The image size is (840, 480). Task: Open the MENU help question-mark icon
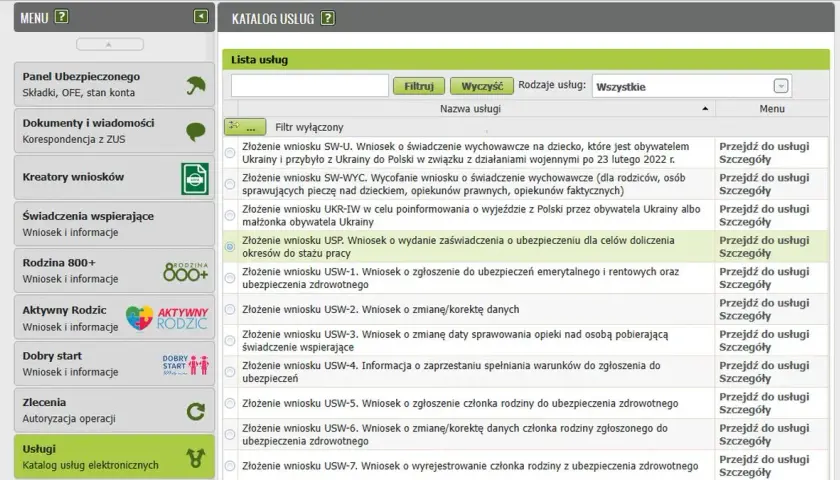(62, 17)
